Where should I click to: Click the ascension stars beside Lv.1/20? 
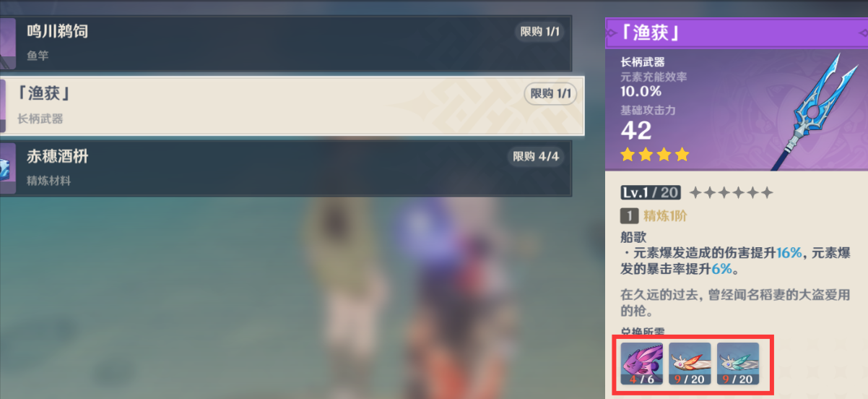click(x=731, y=193)
